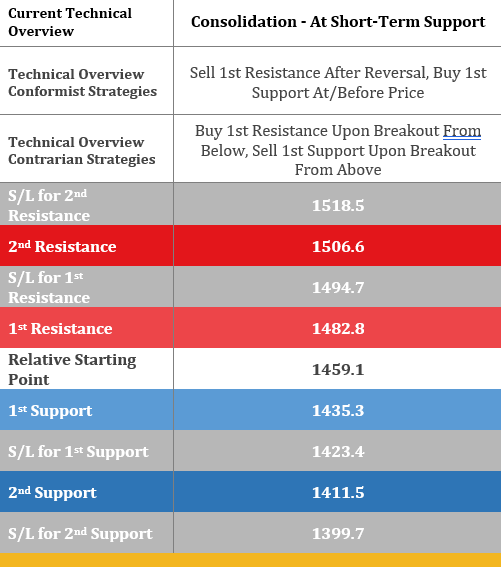Click the yellow bar at the table bottom
This screenshot has width=501, height=567.
pyautogui.click(x=250, y=560)
